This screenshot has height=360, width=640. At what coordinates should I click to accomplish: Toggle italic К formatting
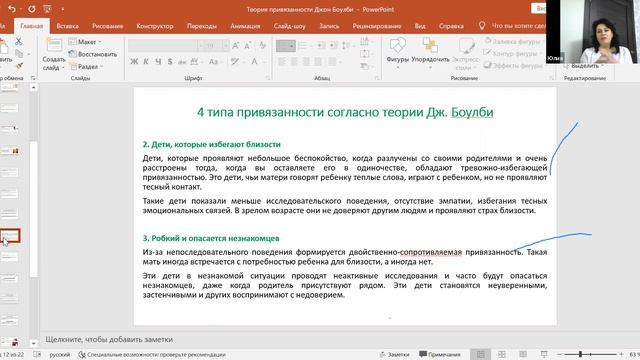146,62
